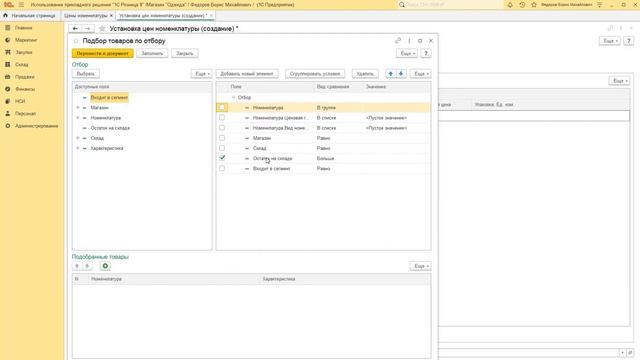
Task: Click the Удалить button
Action: pos(365,74)
